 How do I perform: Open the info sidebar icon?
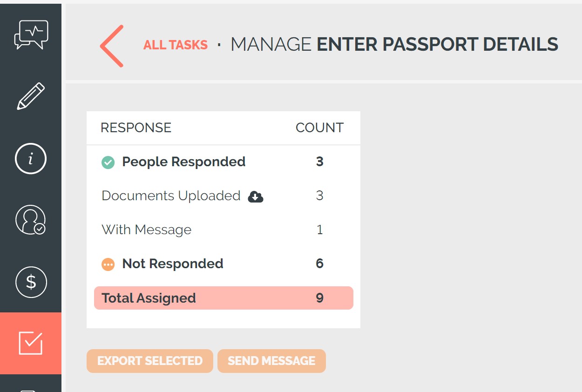31,159
